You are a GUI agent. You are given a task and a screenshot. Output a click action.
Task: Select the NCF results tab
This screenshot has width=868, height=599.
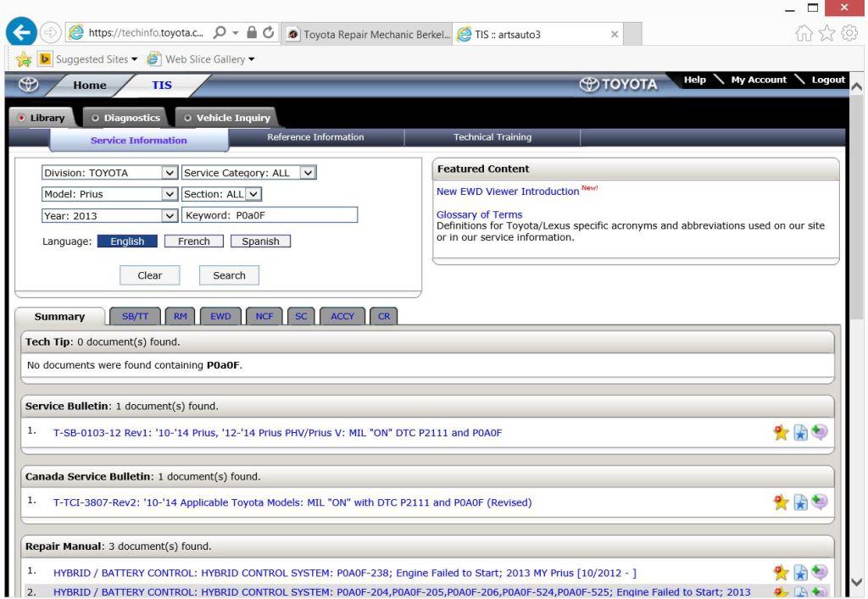[x=264, y=316]
